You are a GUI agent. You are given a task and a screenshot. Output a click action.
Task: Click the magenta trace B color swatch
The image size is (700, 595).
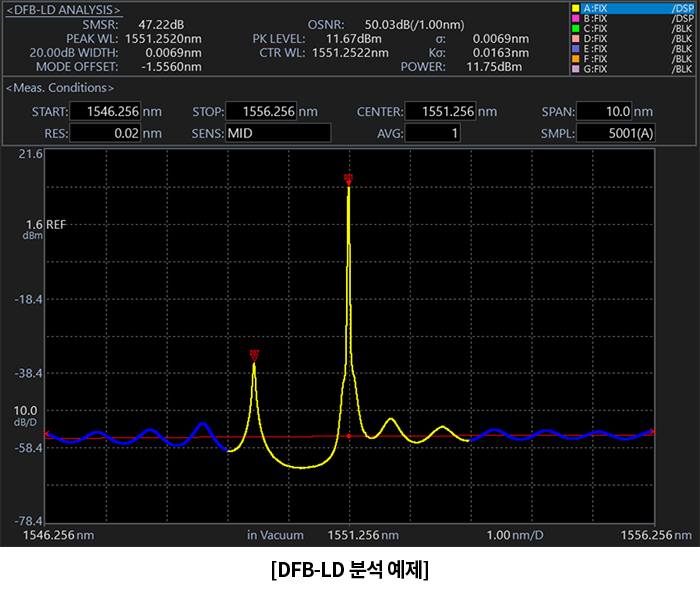pyautogui.click(x=576, y=18)
